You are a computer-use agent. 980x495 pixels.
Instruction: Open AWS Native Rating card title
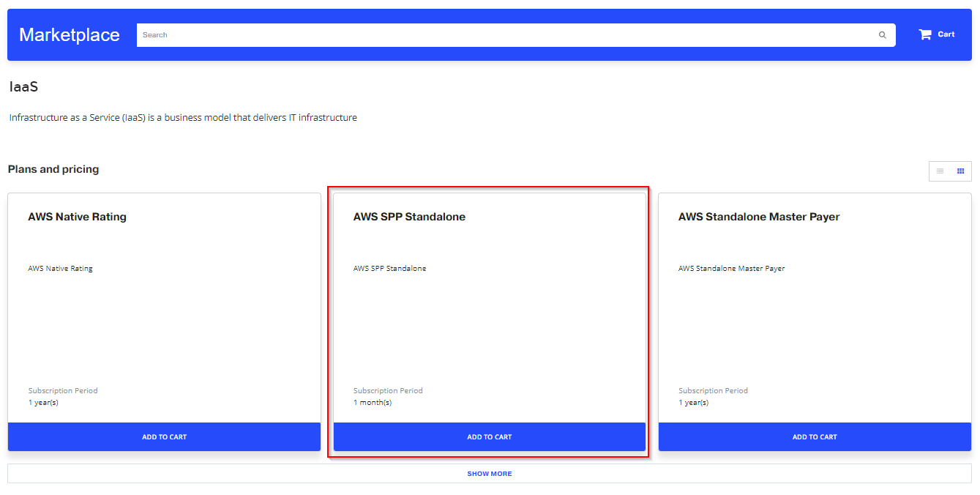(78, 217)
